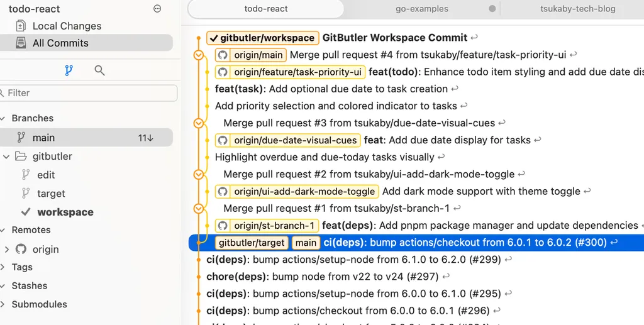This screenshot has height=325, width=644.
Task: Select the branches view icon in sidebar
Action: (69, 70)
